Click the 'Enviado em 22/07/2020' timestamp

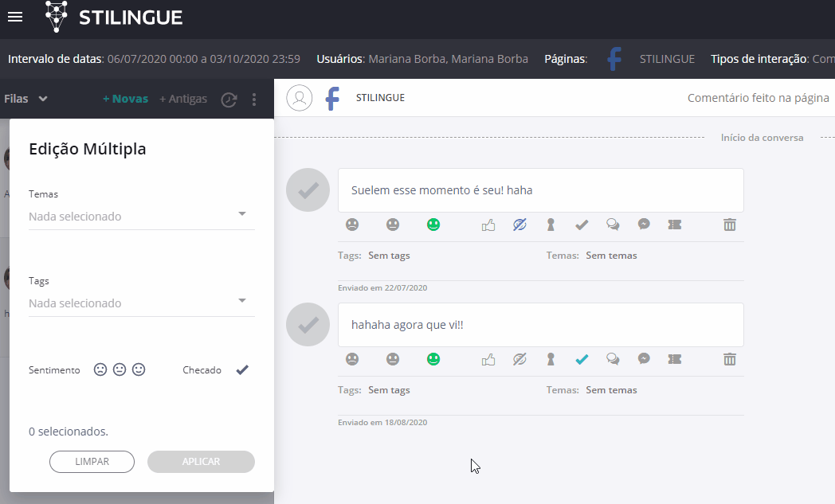click(x=382, y=288)
